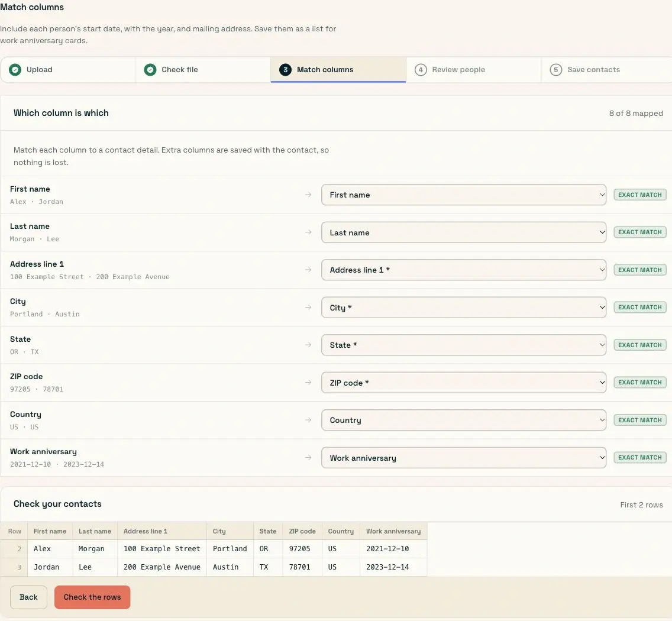
Task: Click the 'ZIP code' table column header
Action: coord(302,531)
